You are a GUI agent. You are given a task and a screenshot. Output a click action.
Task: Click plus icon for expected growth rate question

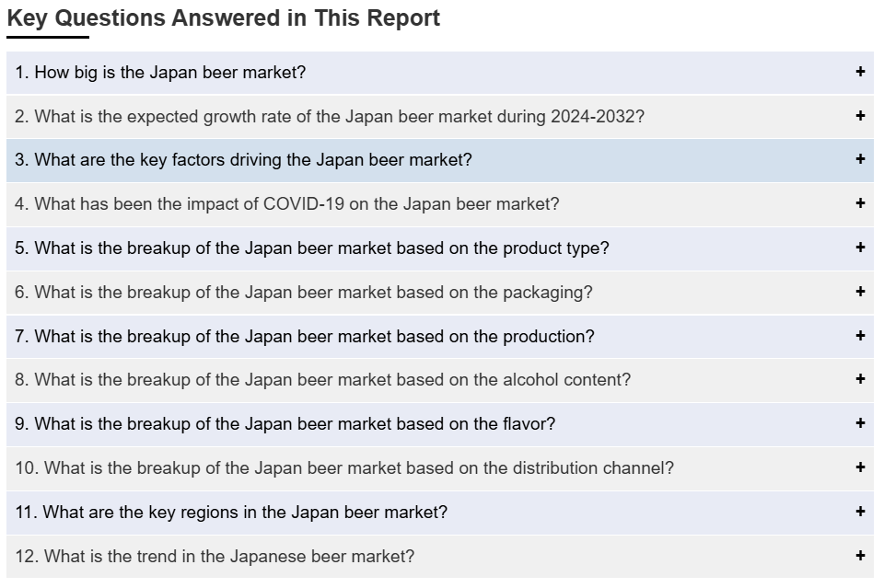860,115
